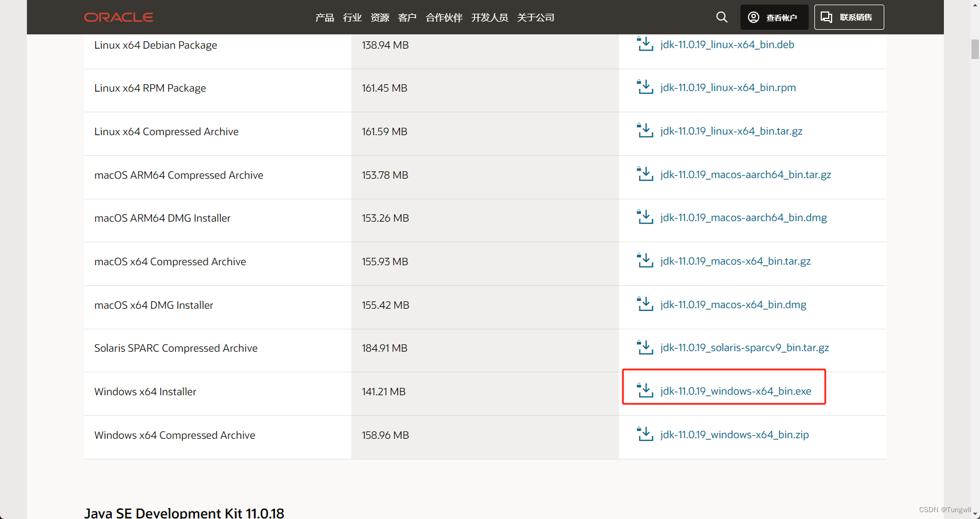Image resolution: width=980 pixels, height=519 pixels.
Task: Select Windows x64 Installer text
Action: pos(146,392)
